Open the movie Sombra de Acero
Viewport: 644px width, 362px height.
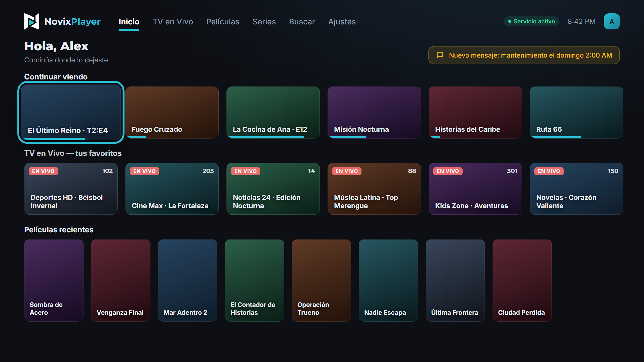pos(54,280)
